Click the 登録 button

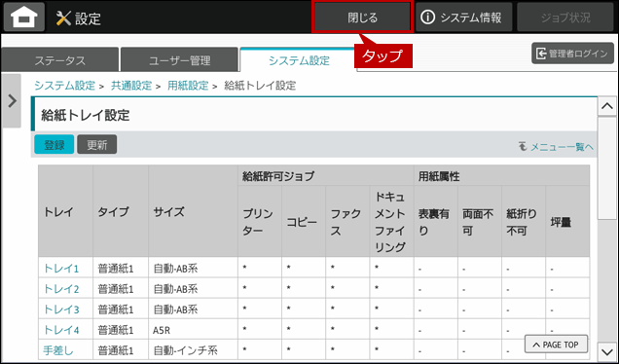tap(55, 144)
